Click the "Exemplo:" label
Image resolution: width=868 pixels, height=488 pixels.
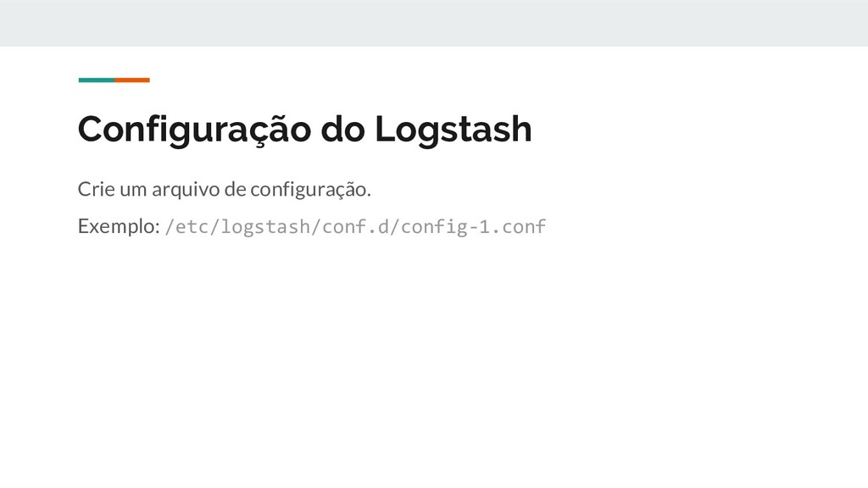click(119, 227)
